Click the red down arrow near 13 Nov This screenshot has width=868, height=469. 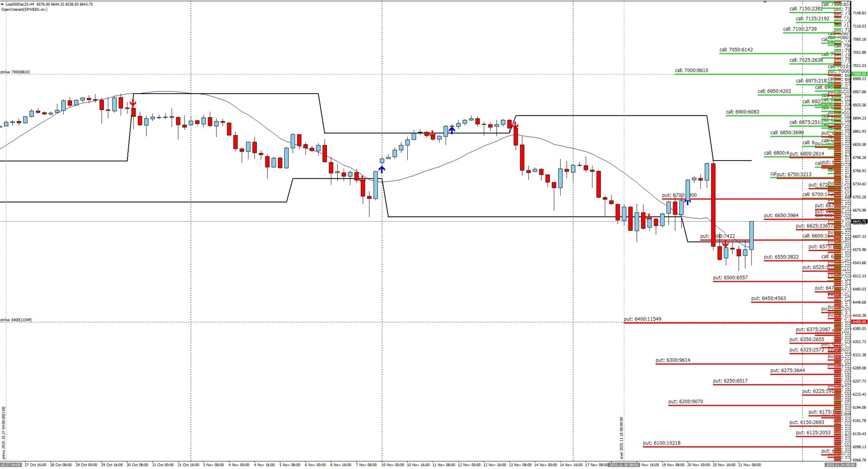point(515,125)
